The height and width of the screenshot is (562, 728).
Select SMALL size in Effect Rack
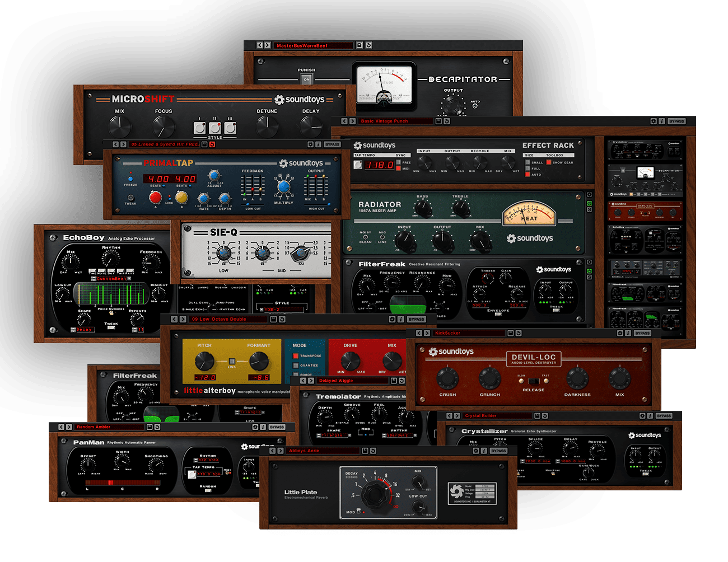pos(528,162)
